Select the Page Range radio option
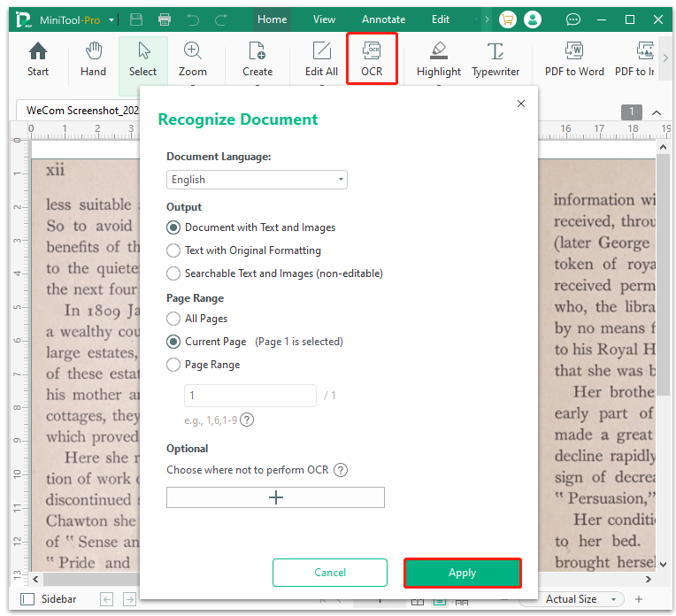This screenshot has height=616, width=676. pyautogui.click(x=173, y=365)
